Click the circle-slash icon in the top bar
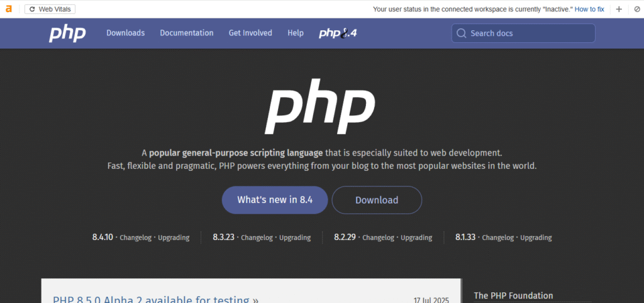Screen dimensions: 644x303 [637, 9]
